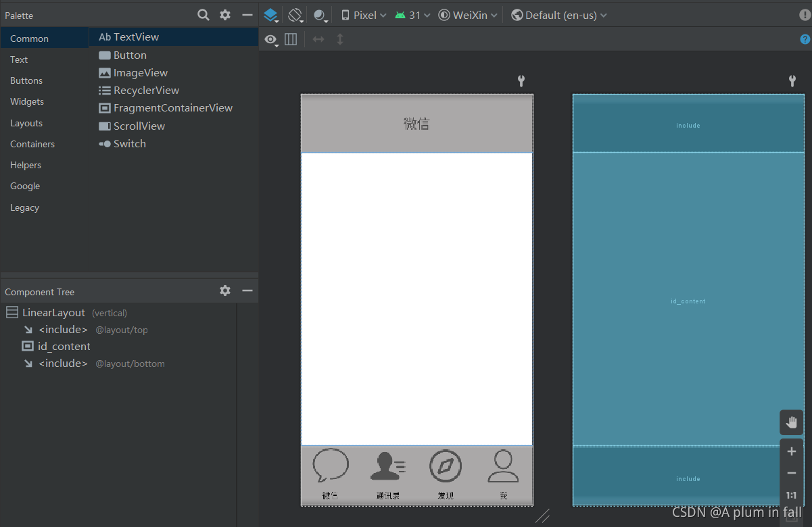Screen dimensions: 812x527
Task: Select top include block in blueprint
Action: coord(688,124)
